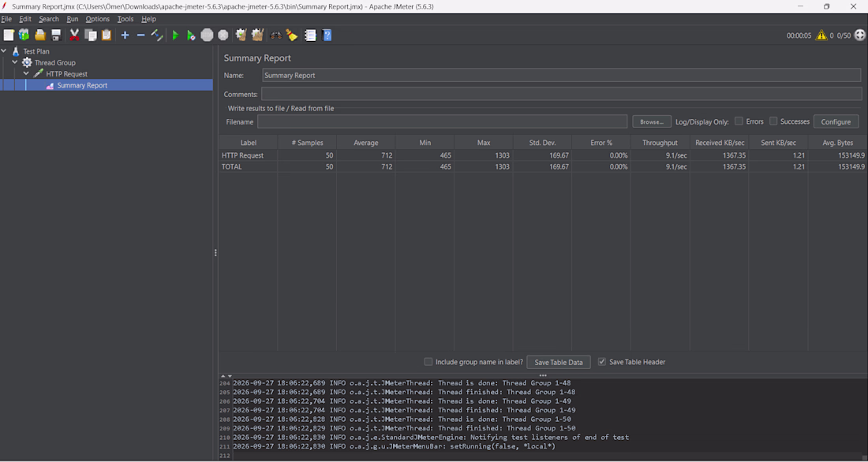
Task: Clear All results with double broom icon
Action: click(x=257, y=35)
